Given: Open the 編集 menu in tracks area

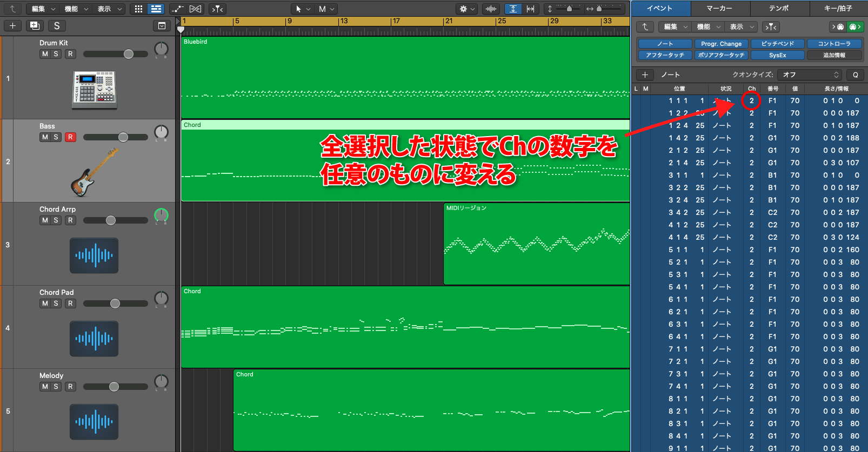Looking at the screenshot, I should 43,9.
